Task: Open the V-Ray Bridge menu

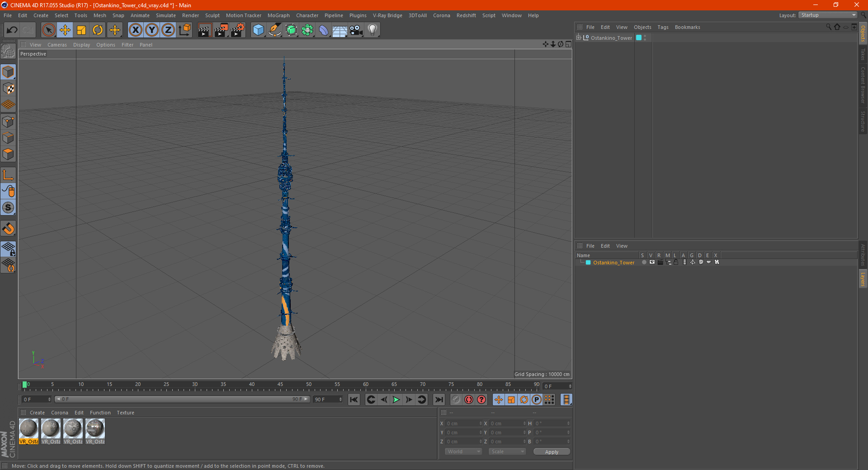Action: [387, 15]
